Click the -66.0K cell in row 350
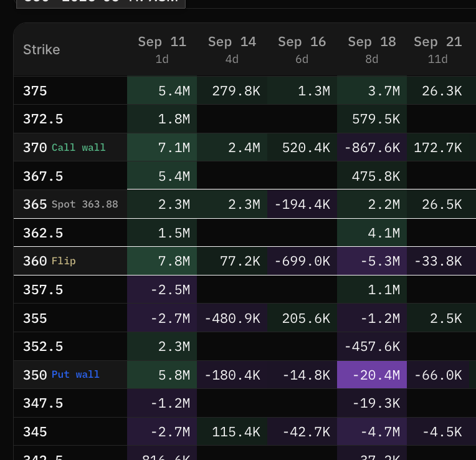This screenshot has width=476, height=460. coord(438,375)
